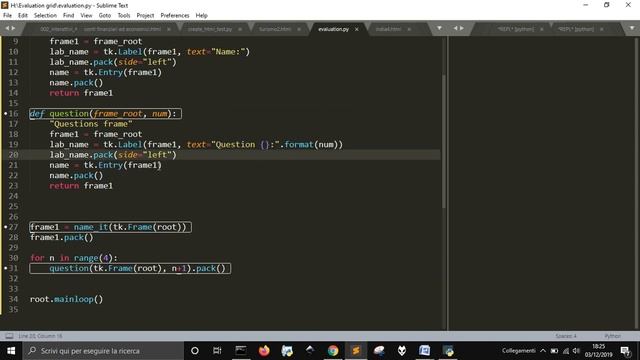Screen dimensions: 640x360
Task: Click 'root.mainloop()' on line 34
Action: pos(66,299)
